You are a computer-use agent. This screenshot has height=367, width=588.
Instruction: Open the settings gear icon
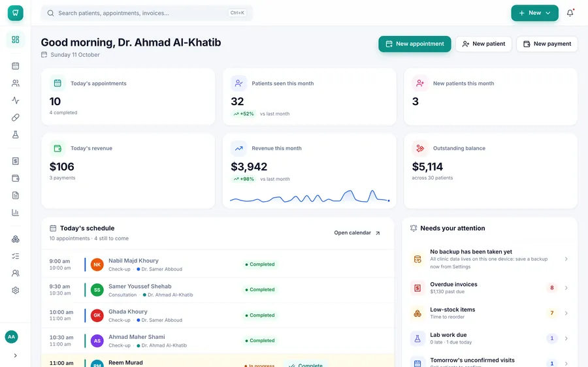[x=16, y=290]
